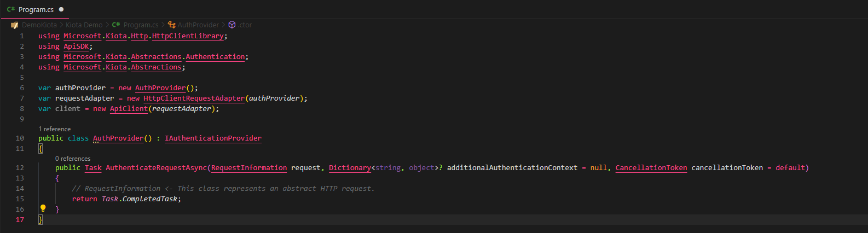
Task: Click CompletedTask on line 15
Action: point(150,199)
